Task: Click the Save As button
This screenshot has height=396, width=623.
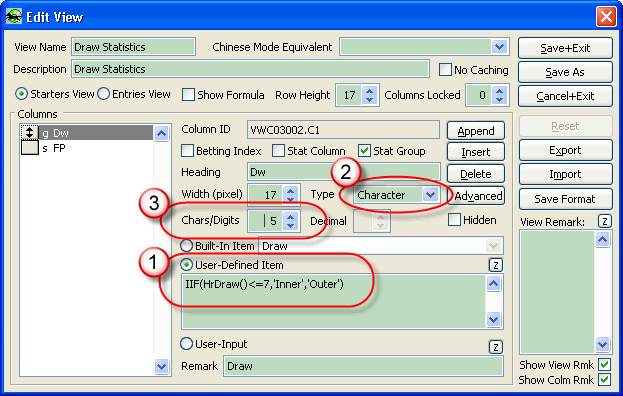Action: pos(565,72)
